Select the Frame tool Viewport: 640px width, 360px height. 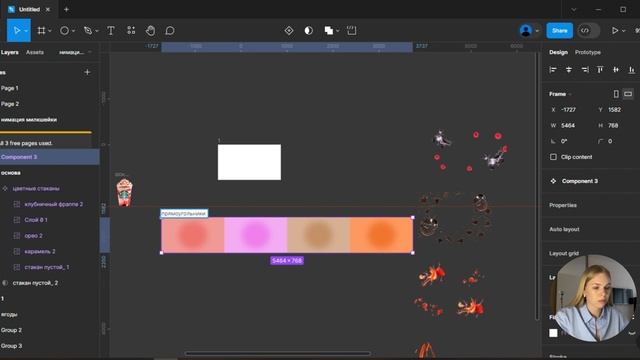(41, 31)
